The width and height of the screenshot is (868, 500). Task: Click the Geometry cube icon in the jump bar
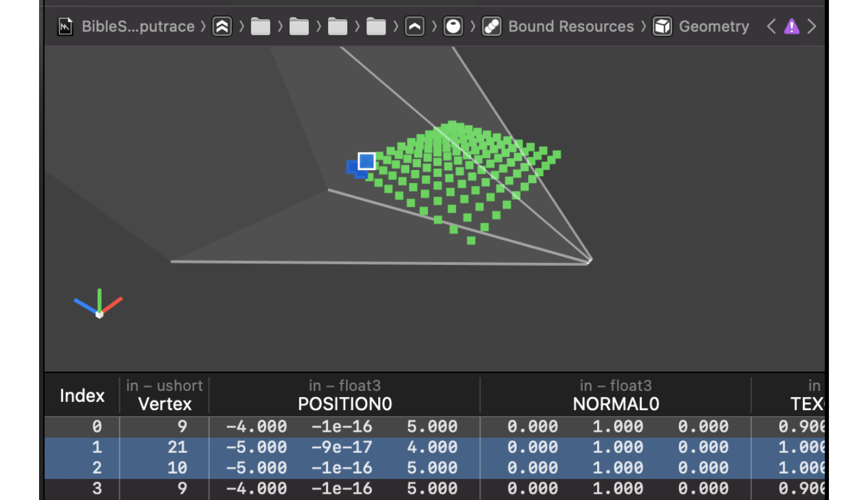662,26
